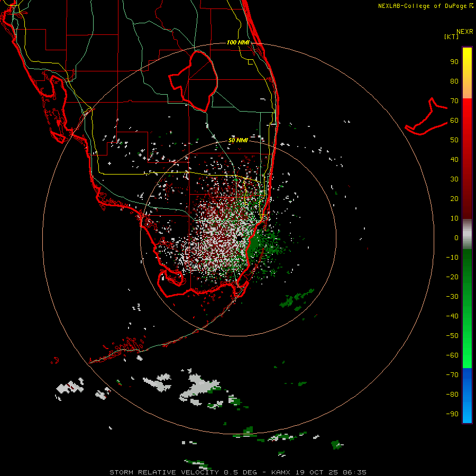Click the -30 value on velocity scale
This screenshot has width=476, height=476.
[452, 297]
